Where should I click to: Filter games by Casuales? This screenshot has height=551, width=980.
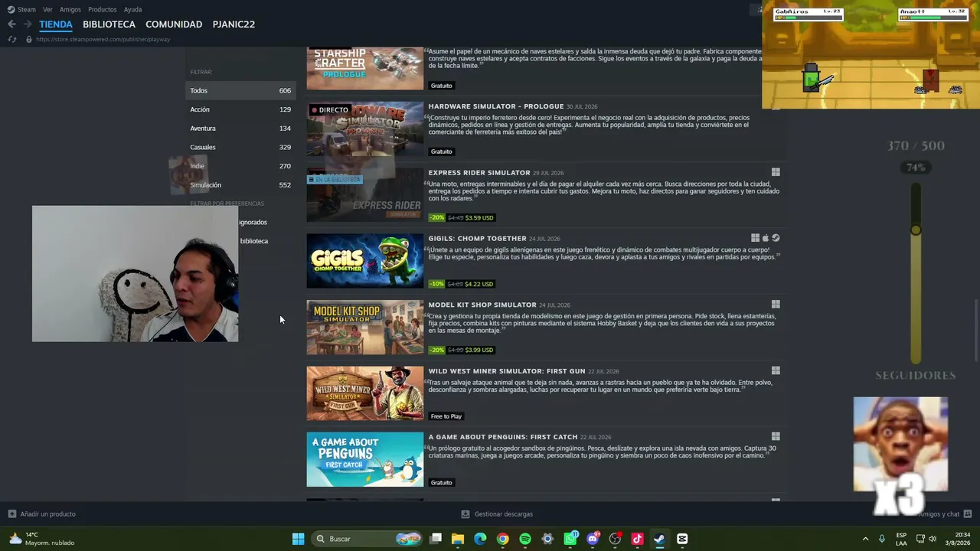click(240, 147)
